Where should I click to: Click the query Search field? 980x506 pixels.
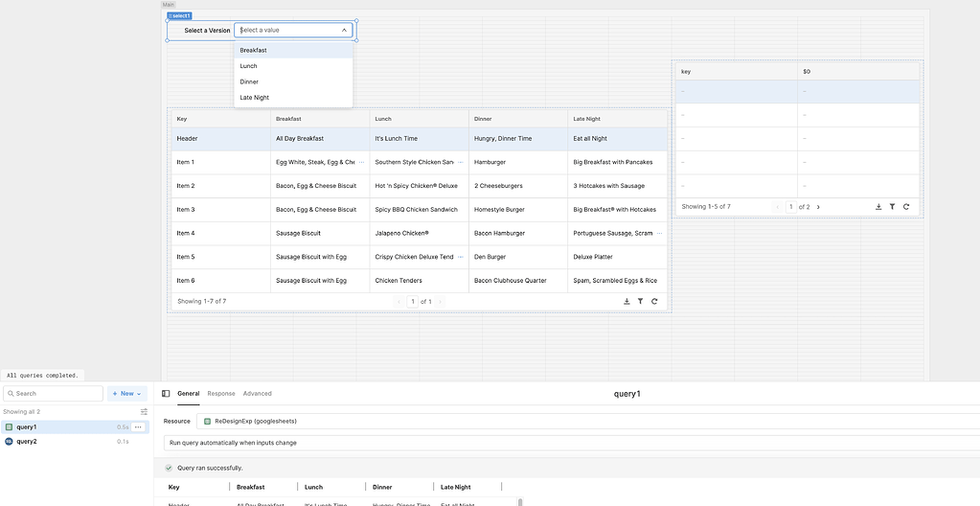pyautogui.click(x=53, y=394)
